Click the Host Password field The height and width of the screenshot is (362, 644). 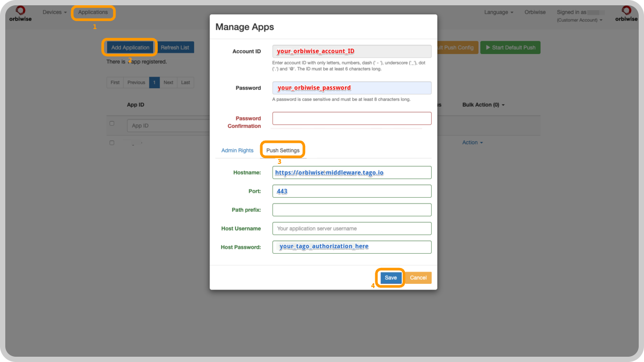[x=352, y=247]
